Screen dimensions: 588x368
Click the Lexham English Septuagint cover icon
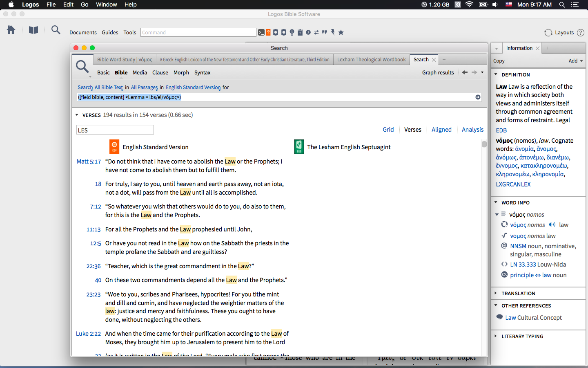pos(299,147)
